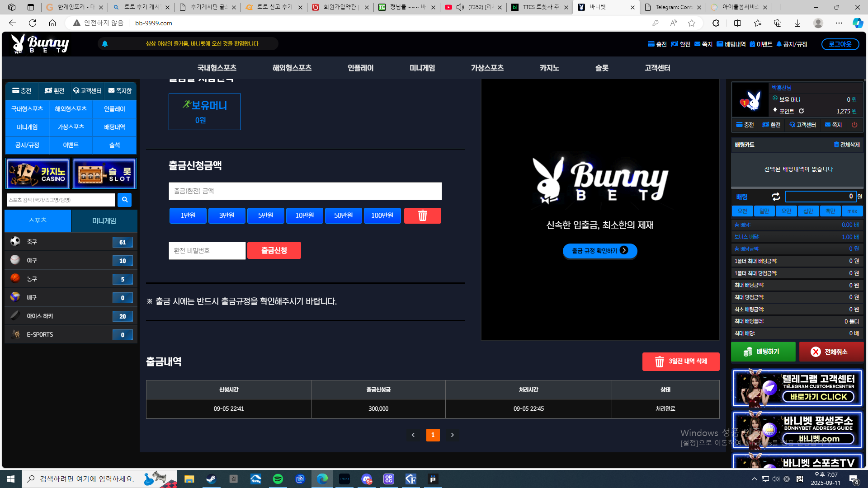Click the red power icon in user panel
This screenshot has height=488, width=868.
(854, 125)
